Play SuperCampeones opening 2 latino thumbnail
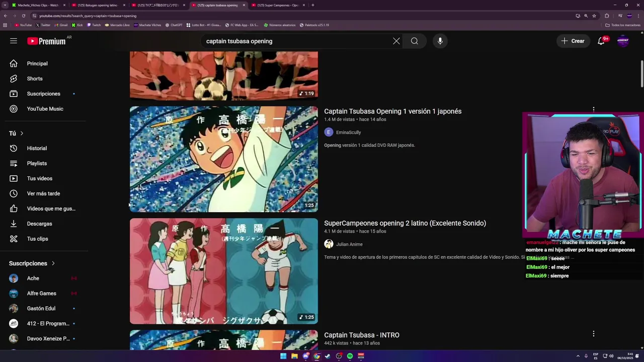The image size is (644, 362). click(x=224, y=271)
